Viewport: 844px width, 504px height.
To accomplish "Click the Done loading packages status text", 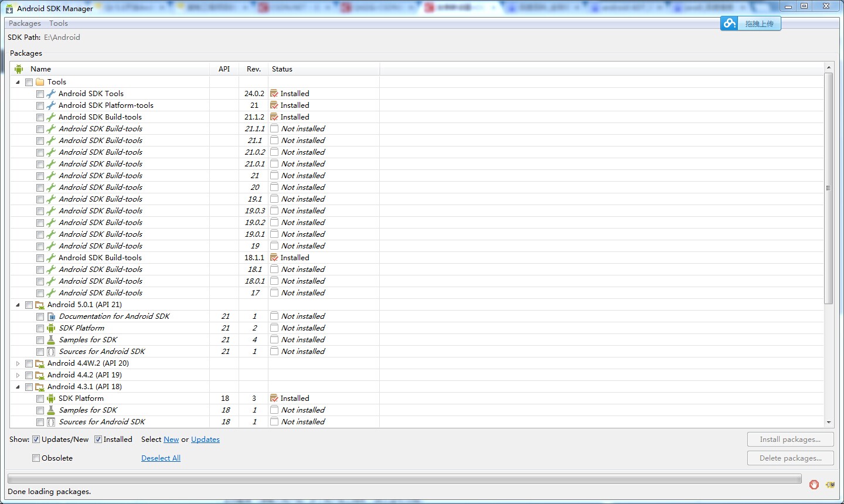I will pyautogui.click(x=49, y=492).
